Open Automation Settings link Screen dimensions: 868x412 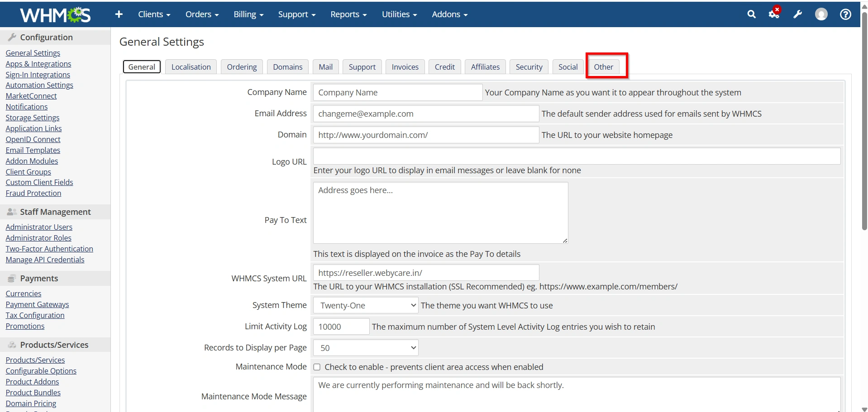point(39,85)
